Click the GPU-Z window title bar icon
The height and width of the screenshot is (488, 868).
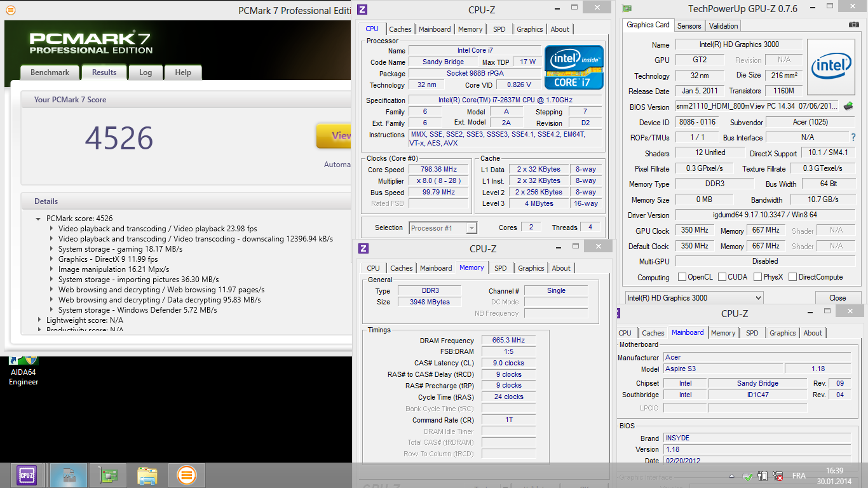click(x=627, y=9)
